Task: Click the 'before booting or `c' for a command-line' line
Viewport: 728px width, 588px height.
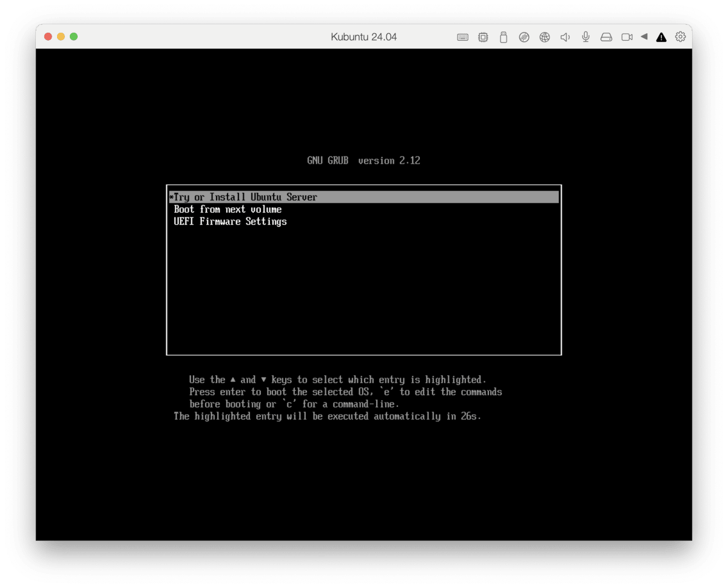Action: click(x=294, y=404)
